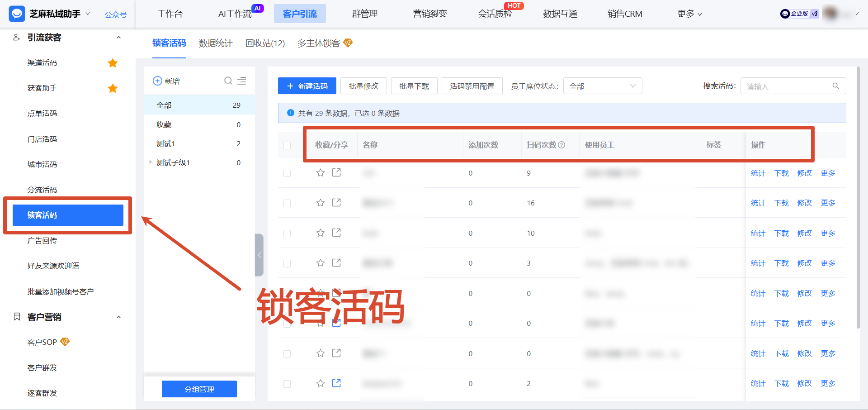Favorite the row with 10 scans

(x=321, y=233)
